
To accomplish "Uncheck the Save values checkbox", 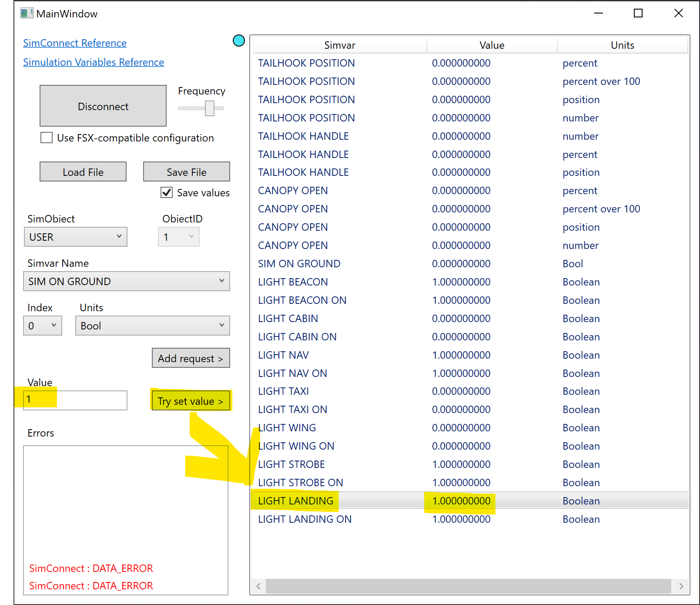I will pyautogui.click(x=166, y=192).
